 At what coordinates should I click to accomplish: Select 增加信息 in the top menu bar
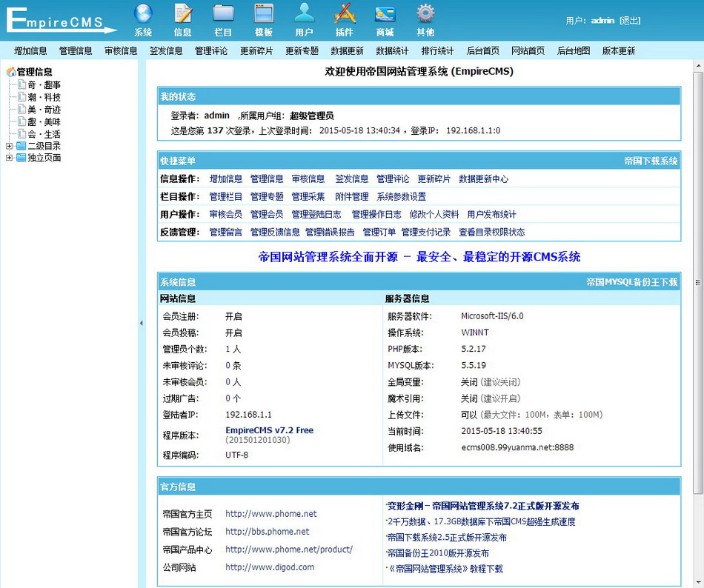(30, 50)
